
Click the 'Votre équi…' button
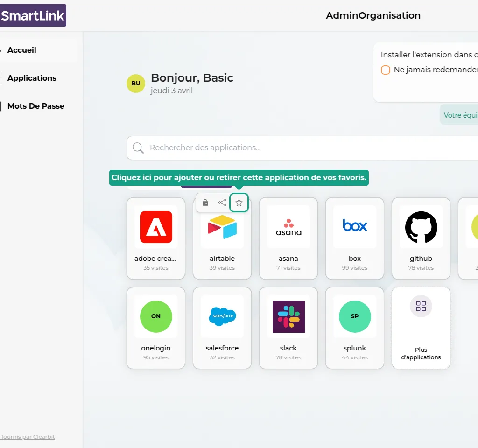pos(459,115)
